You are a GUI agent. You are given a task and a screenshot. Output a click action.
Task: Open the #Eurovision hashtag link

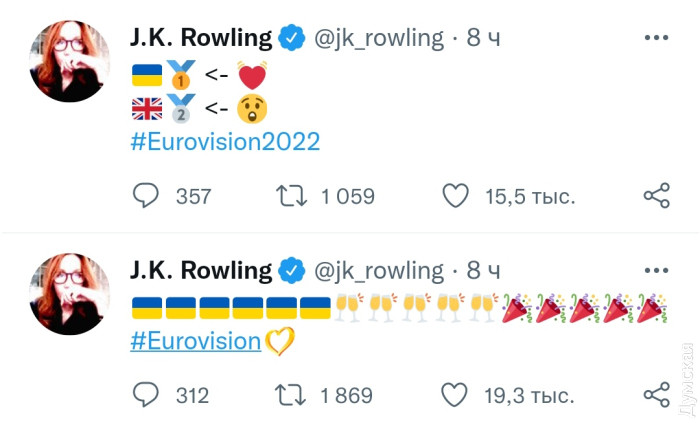tap(195, 341)
